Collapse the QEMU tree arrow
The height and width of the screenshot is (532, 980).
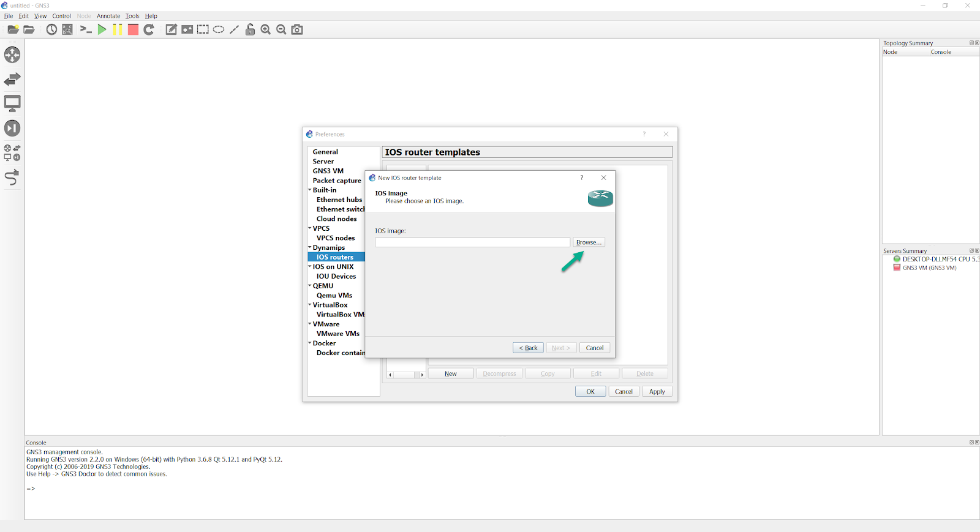coord(310,286)
